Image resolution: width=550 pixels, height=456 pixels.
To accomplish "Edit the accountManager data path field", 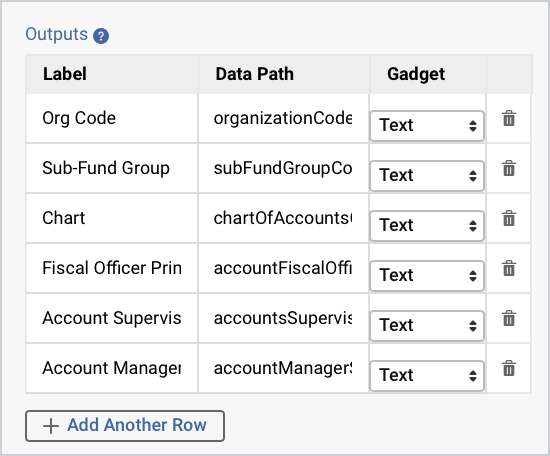I will tap(283, 368).
